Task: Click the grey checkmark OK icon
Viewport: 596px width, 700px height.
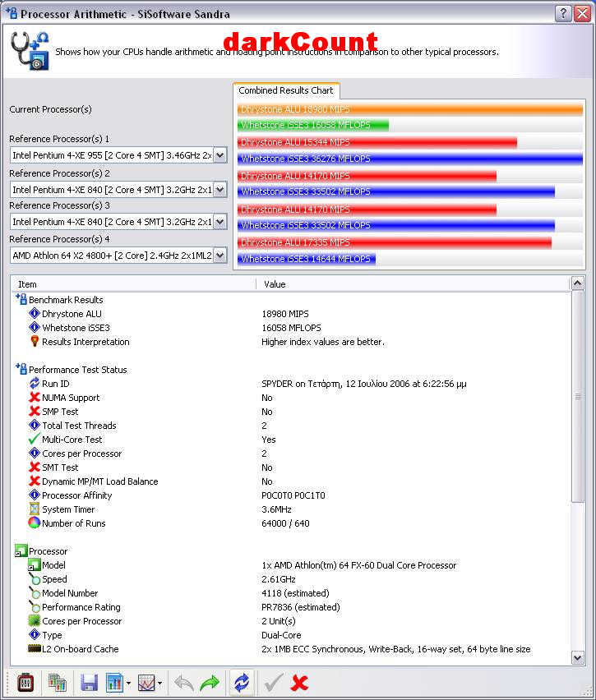Action: click(x=274, y=683)
